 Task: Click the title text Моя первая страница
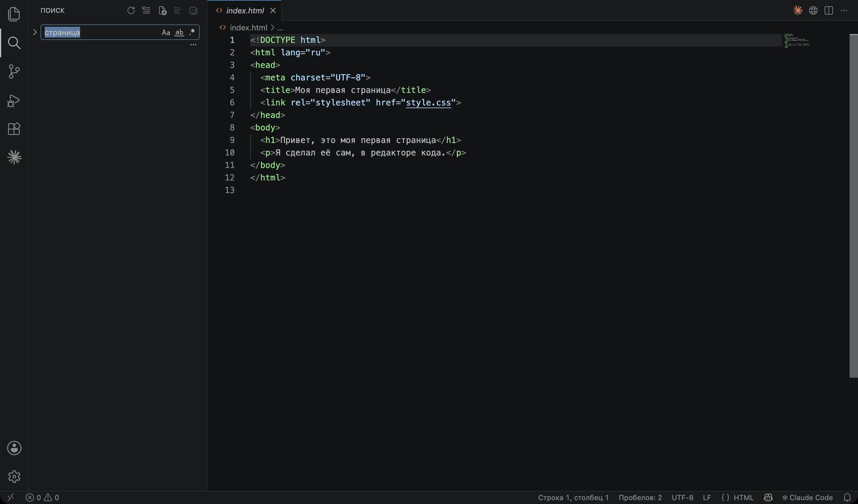click(x=343, y=90)
